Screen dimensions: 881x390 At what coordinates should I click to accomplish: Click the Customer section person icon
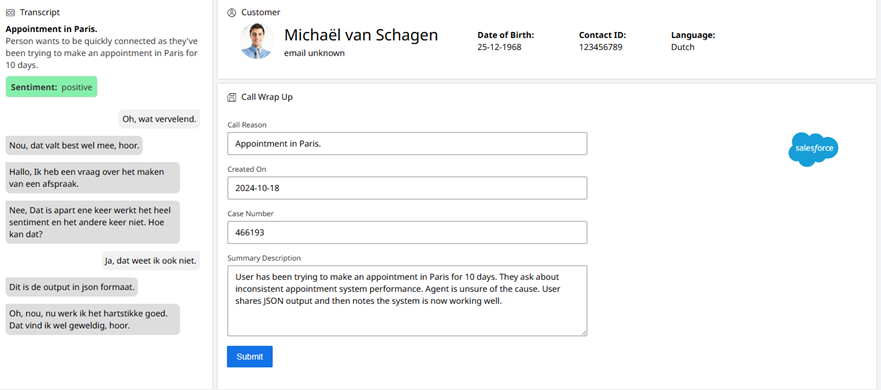(x=231, y=12)
